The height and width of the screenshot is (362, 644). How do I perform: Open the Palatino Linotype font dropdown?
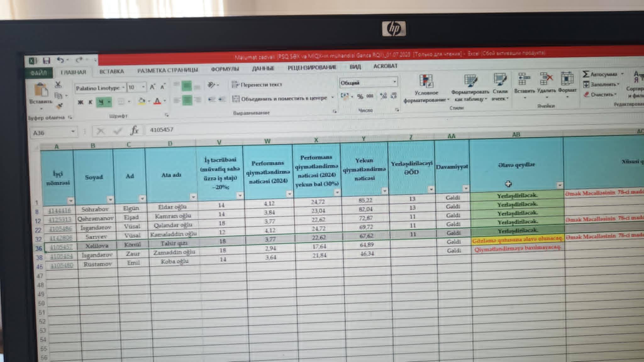point(123,87)
